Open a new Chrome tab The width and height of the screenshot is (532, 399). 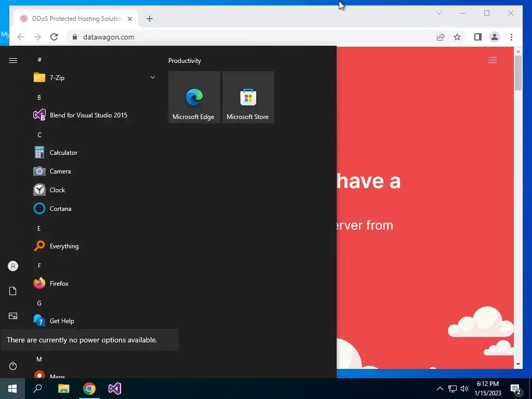coord(150,19)
